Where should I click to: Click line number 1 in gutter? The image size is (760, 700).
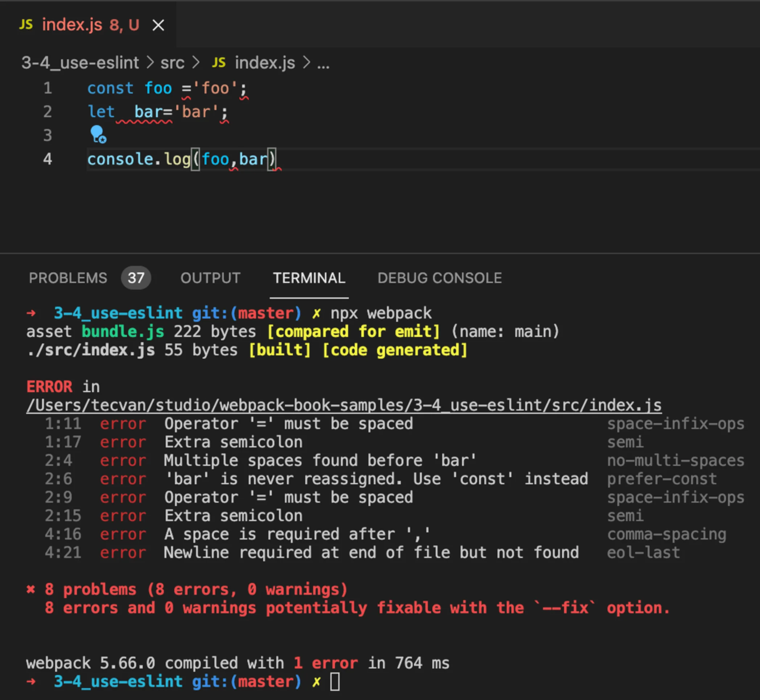47,88
